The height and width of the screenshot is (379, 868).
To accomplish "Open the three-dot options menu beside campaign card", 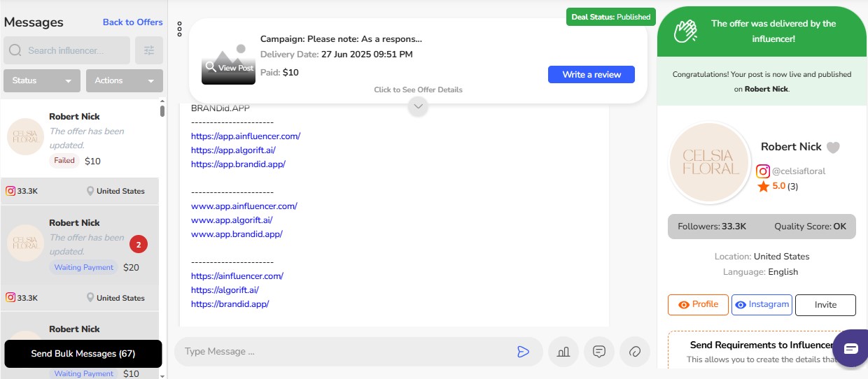I will tap(180, 29).
